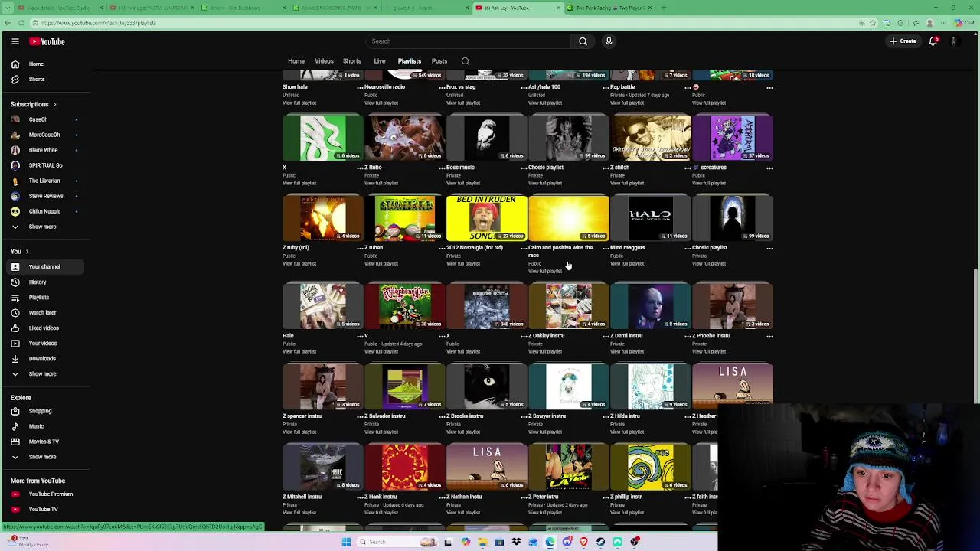Open the notifications bell
Image resolution: width=980 pixels, height=551 pixels.
(x=933, y=41)
